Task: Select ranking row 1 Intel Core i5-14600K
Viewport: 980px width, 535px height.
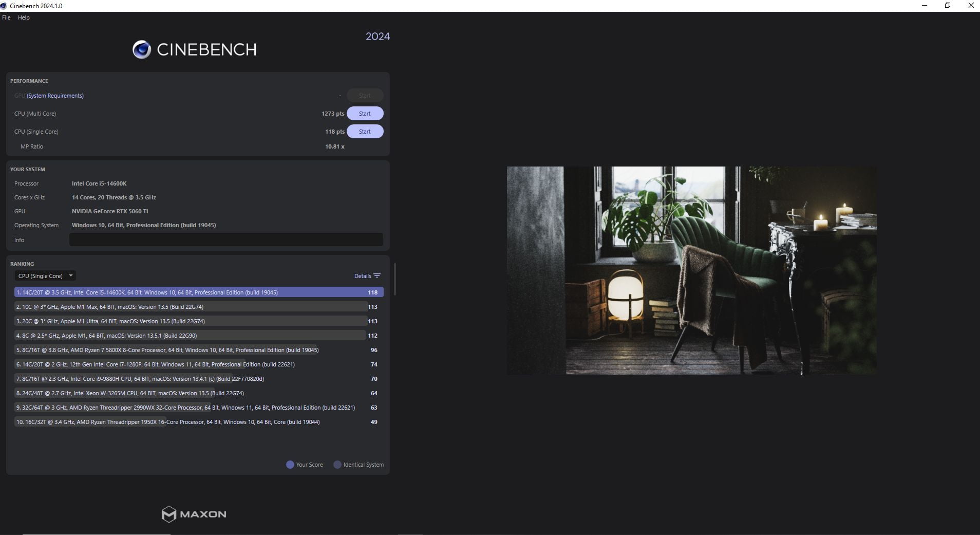Action: pyautogui.click(x=199, y=292)
